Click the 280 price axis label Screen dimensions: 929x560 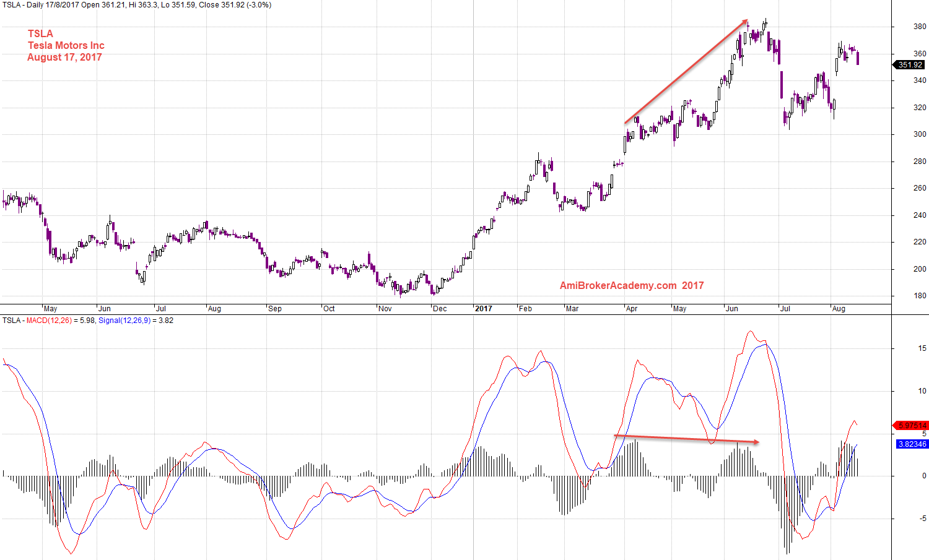coord(920,162)
